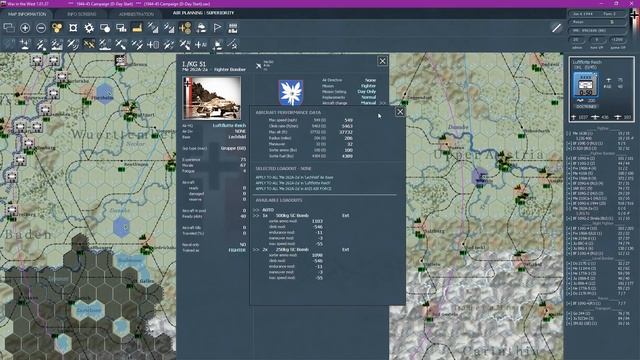Close the aircraft performance data window

(x=400, y=112)
